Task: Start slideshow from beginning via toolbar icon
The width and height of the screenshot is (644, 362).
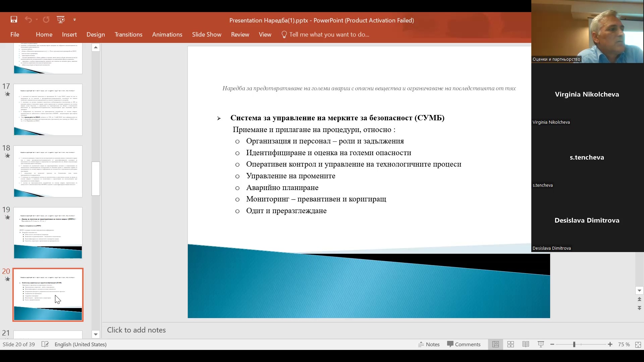Action: coord(61,20)
